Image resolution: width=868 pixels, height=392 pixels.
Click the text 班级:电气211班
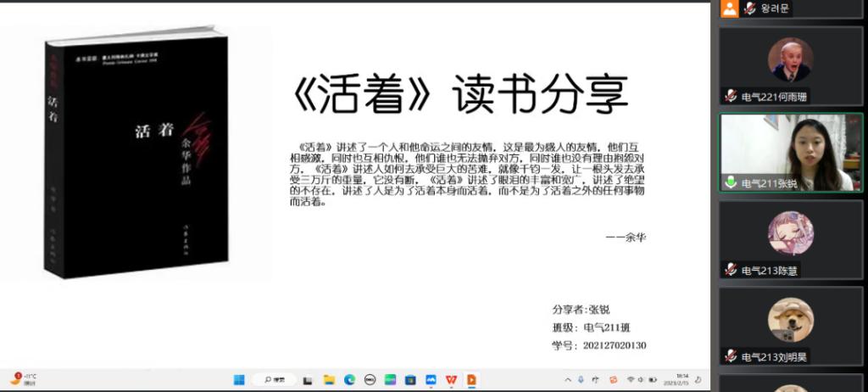coord(591,328)
